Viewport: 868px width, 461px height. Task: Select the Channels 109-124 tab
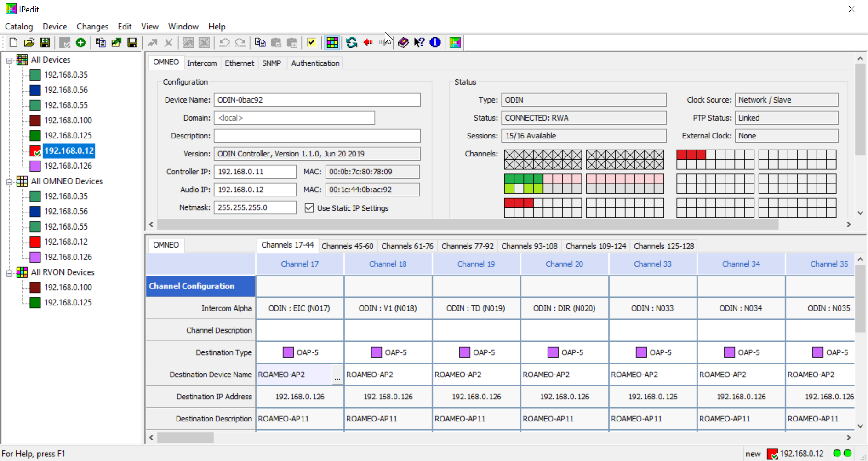(x=596, y=246)
